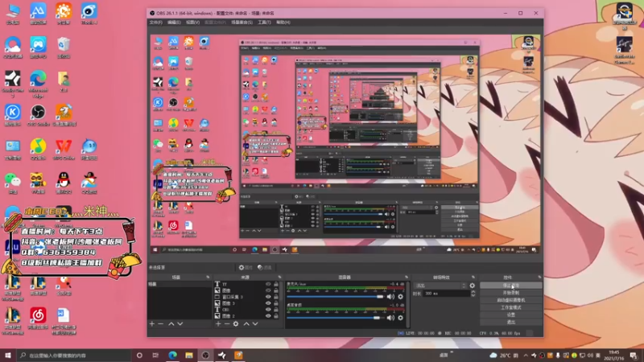Open the QQ Music desktop shortcut
The image size is (644, 362).
tap(38, 150)
